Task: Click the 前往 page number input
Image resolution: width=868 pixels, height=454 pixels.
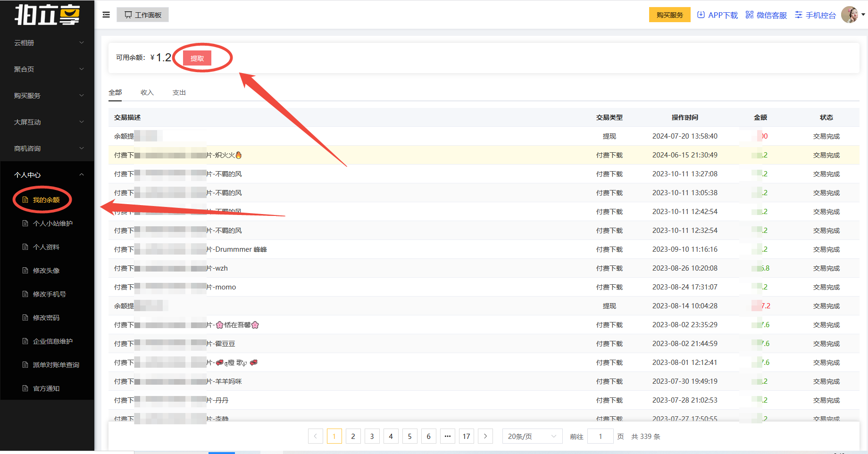Action: pyautogui.click(x=600, y=437)
